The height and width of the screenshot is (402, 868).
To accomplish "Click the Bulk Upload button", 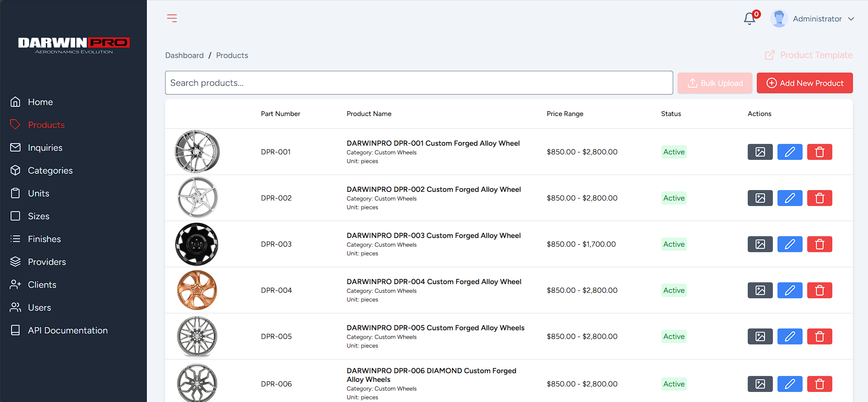I will pos(714,83).
